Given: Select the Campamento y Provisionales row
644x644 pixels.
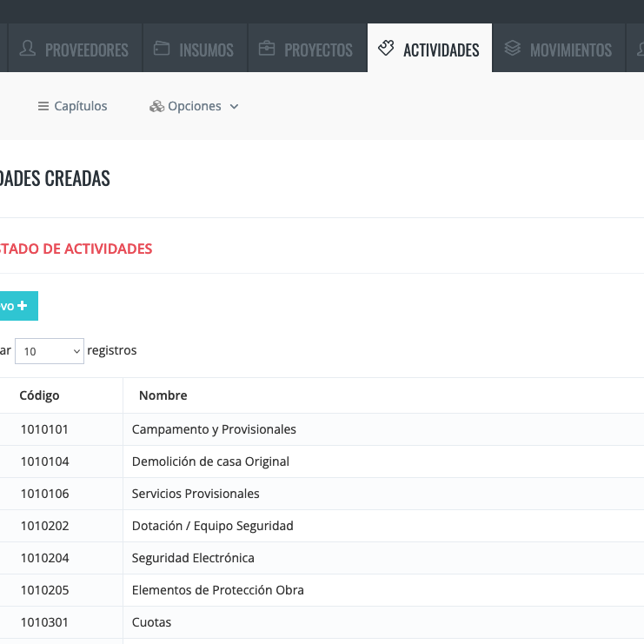Looking at the screenshot, I should [214, 429].
